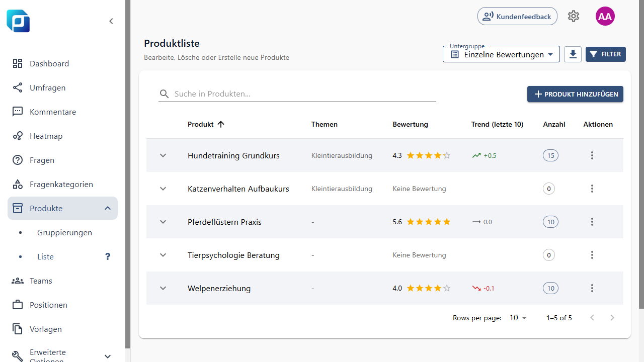The image size is (644, 362).
Task: Open actions menu for Welpenerziehung
Action: point(592,288)
